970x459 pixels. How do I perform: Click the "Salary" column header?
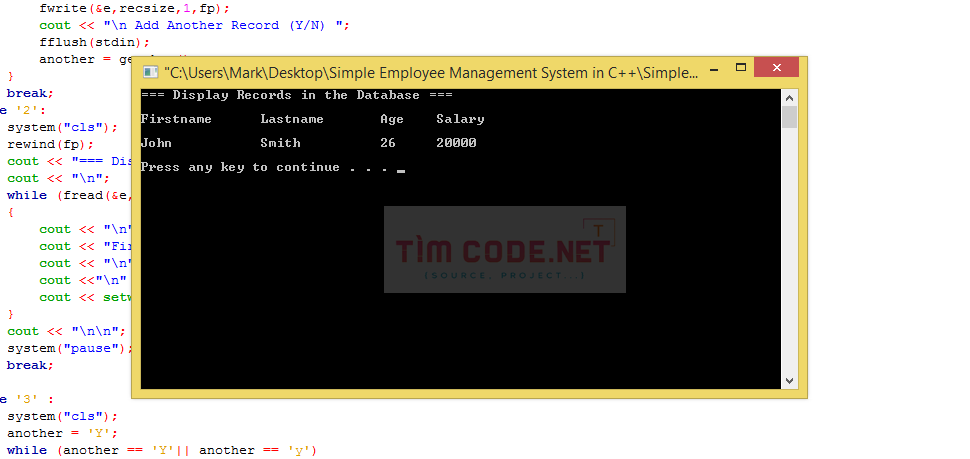click(460, 119)
